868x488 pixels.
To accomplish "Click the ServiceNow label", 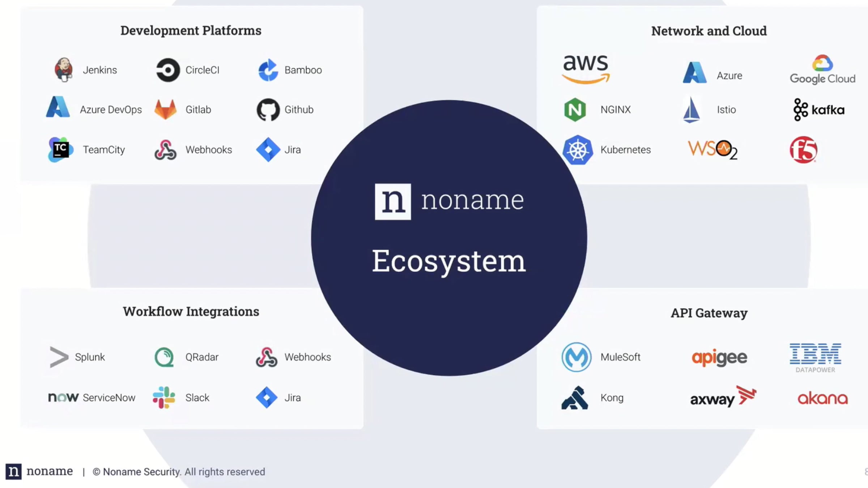I will [109, 398].
